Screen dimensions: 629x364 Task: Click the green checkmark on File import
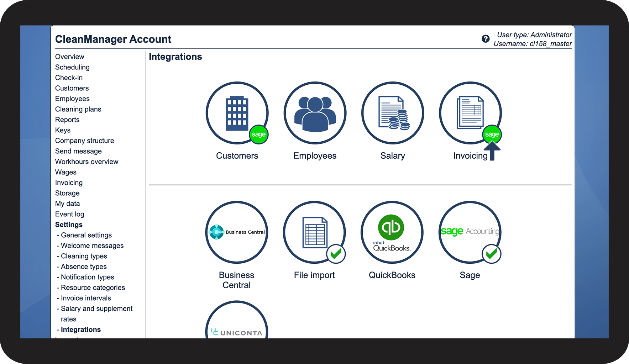336,254
